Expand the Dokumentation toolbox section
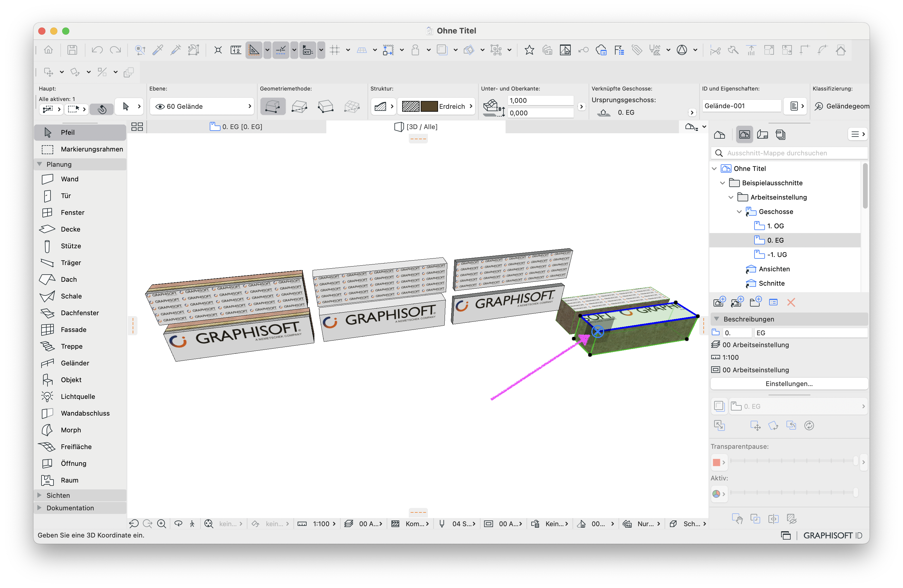The image size is (903, 588). 39,508
